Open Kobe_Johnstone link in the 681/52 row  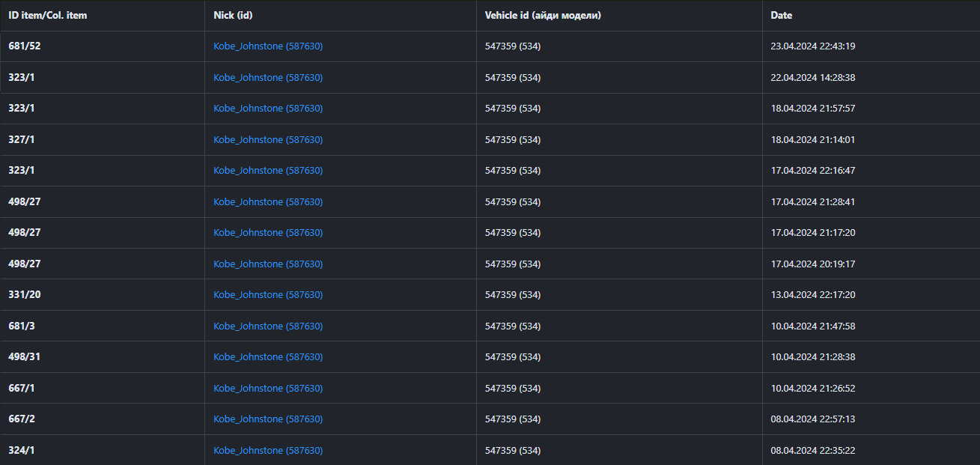(268, 46)
